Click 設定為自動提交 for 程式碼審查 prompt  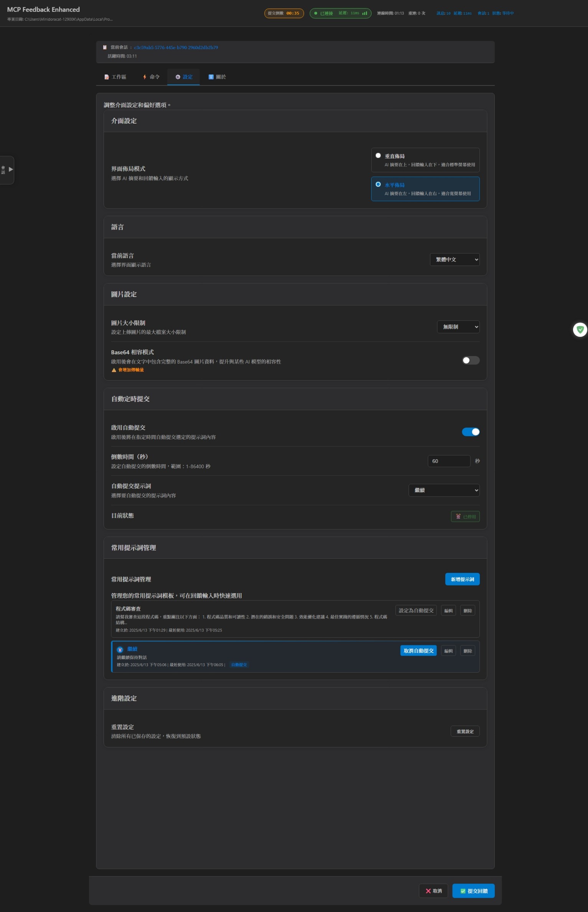(x=416, y=610)
